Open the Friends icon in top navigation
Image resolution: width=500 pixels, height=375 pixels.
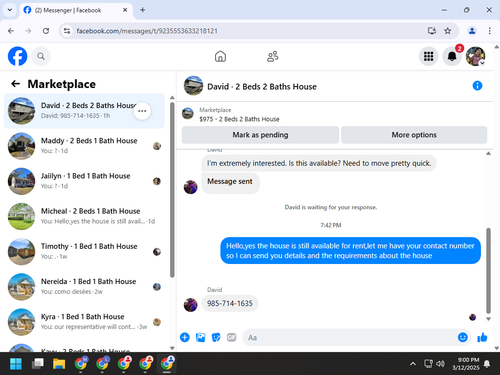tap(273, 56)
